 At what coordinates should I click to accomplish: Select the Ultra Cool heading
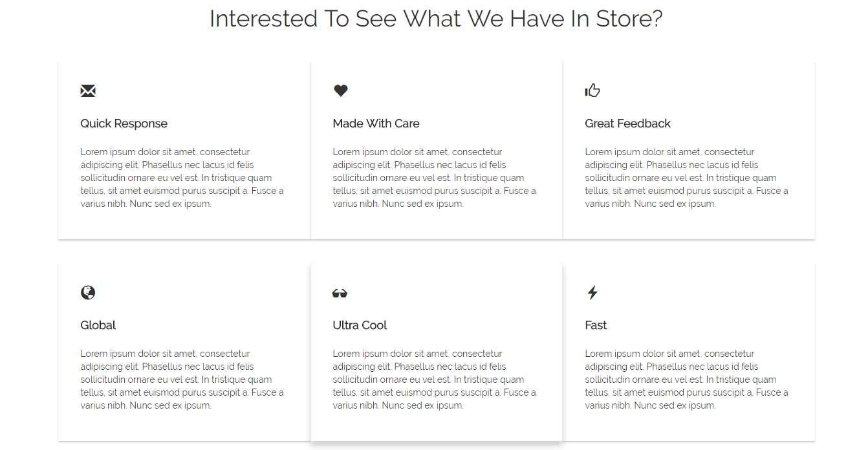pos(360,325)
